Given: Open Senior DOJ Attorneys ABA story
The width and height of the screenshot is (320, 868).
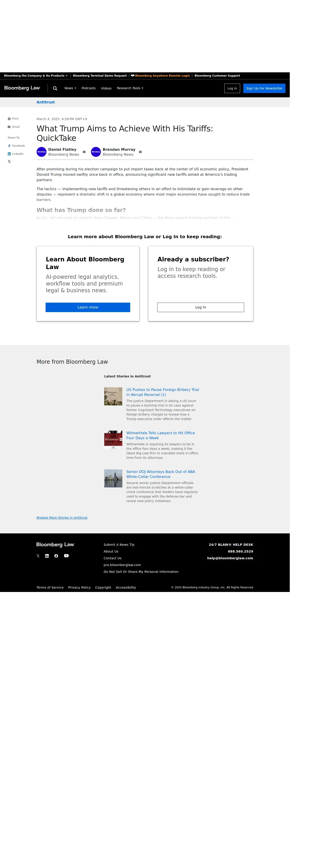Looking at the screenshot, I should [161, 474].
